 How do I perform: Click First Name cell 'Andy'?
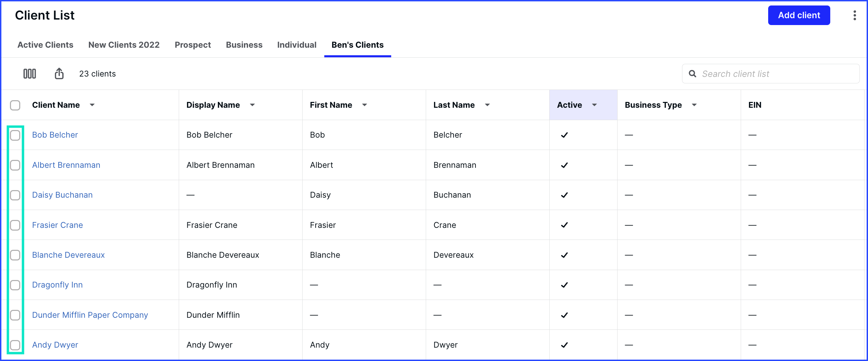[x=320, y=345]
